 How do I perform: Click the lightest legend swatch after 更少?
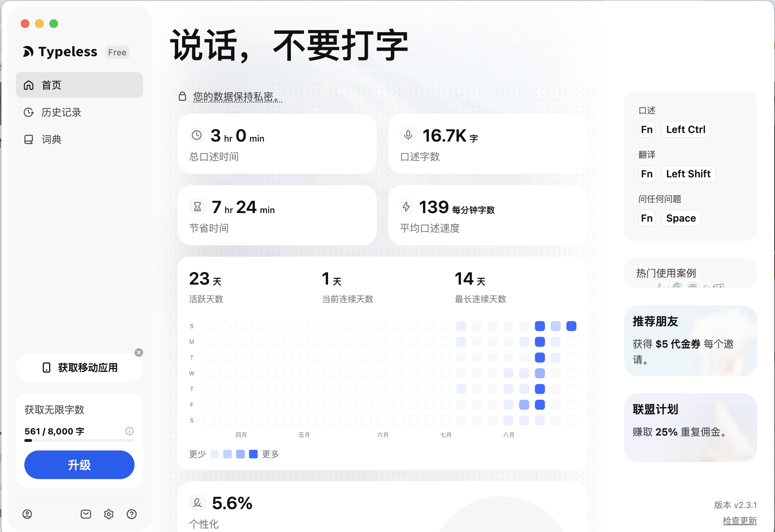click(215, 454)
